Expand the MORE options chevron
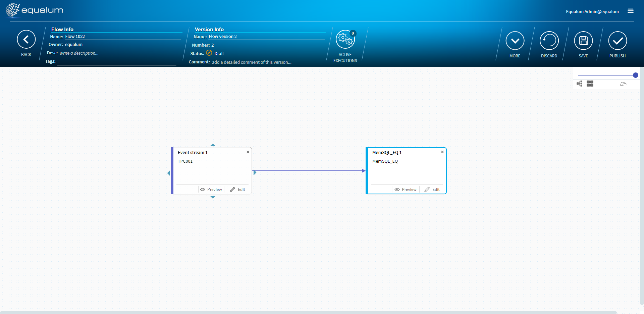 tap(515, 41)
